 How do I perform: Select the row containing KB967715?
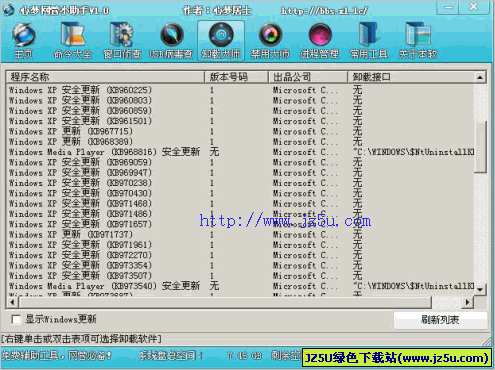click(240, 131)
